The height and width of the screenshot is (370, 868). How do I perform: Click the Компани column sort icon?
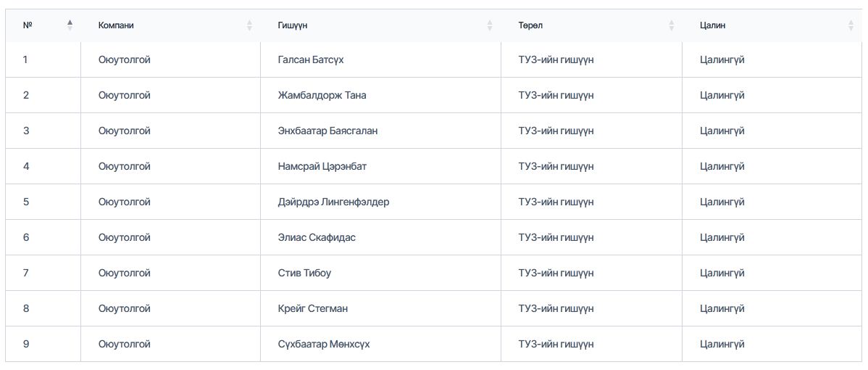(x=250, y=25)
